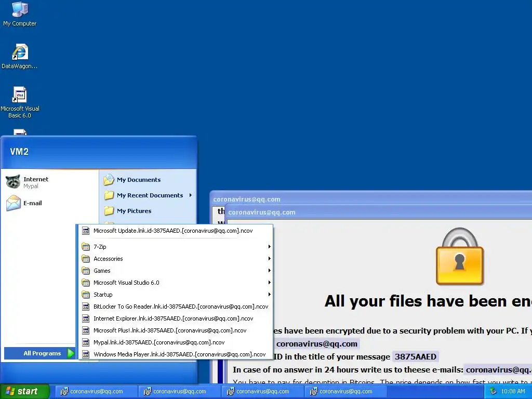The width and height of the screenshot is (532, 399).
Task: Click the highlighted ID 3875AAED in ransom note
Action: [x=416, y=356]
